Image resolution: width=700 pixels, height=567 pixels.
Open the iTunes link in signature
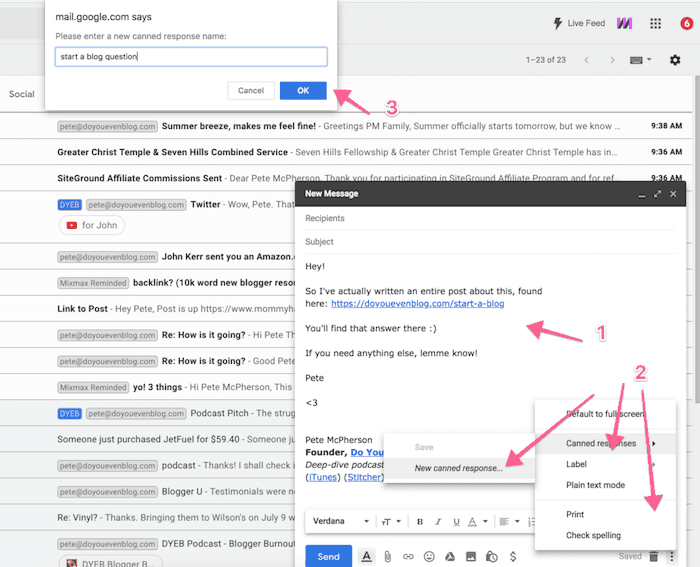click(x=323, y=477)
